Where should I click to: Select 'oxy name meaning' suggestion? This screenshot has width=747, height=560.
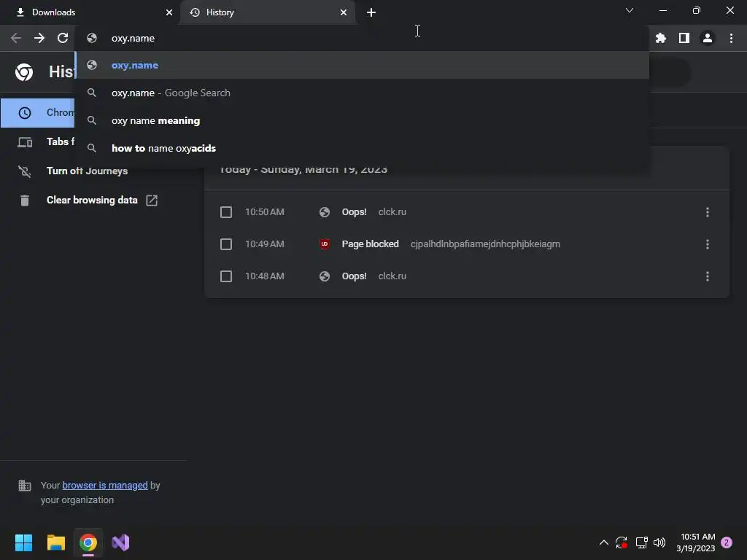point(362,120)
